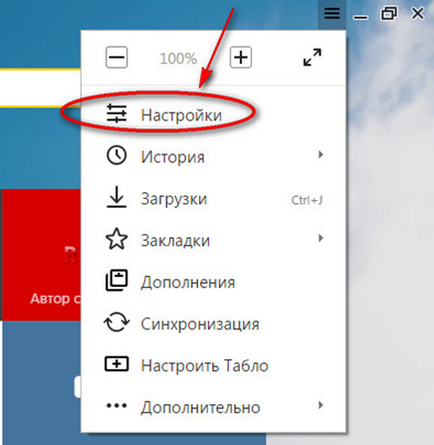Expand the История submenu arrow
The height and width of the screenshot is (445, 434).
tap(321, 155)
